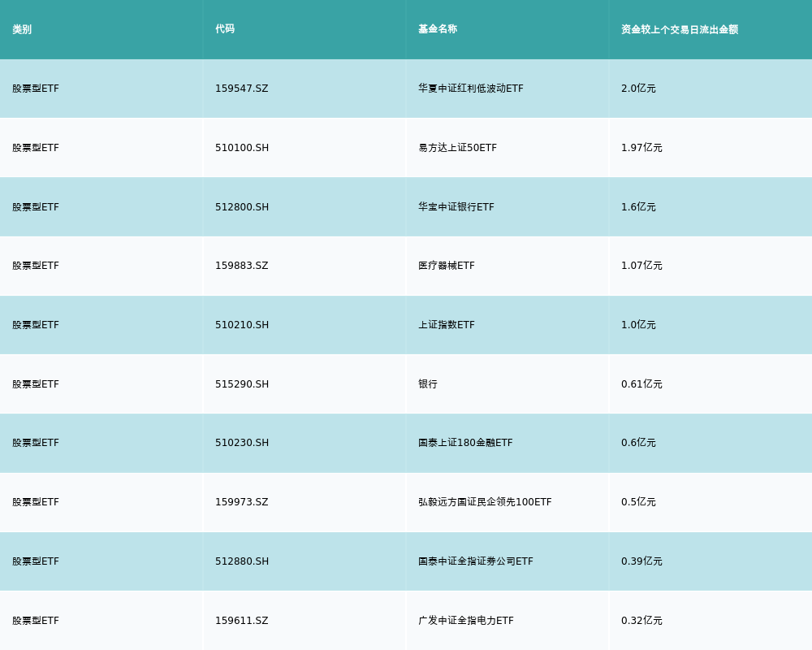This screenshot has height=650, width=812.
Task: Click the 基金名称 column header
Action: 438,29
